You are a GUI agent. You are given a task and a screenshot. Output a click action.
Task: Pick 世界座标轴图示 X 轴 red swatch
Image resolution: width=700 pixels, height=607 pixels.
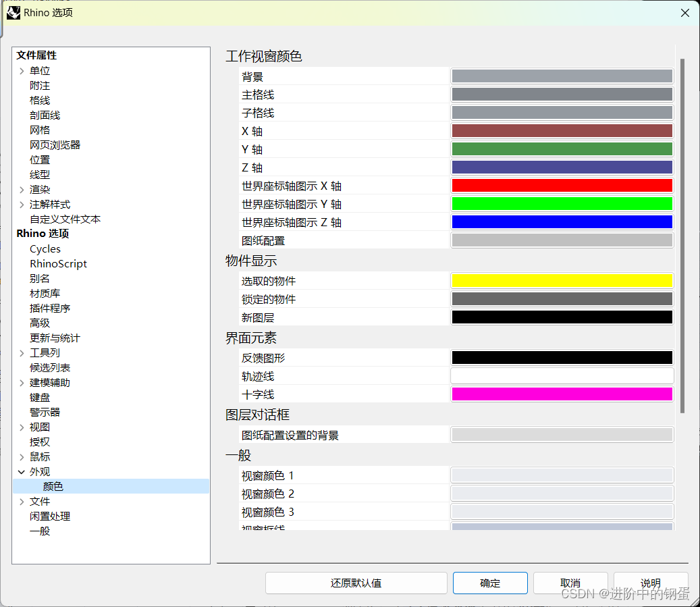(x=562, y=186)
